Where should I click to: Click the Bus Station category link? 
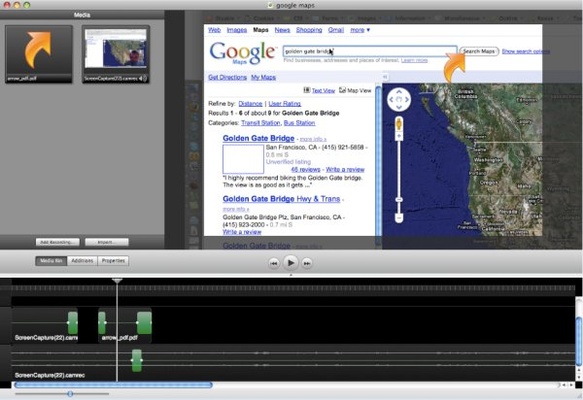[299, 123]
